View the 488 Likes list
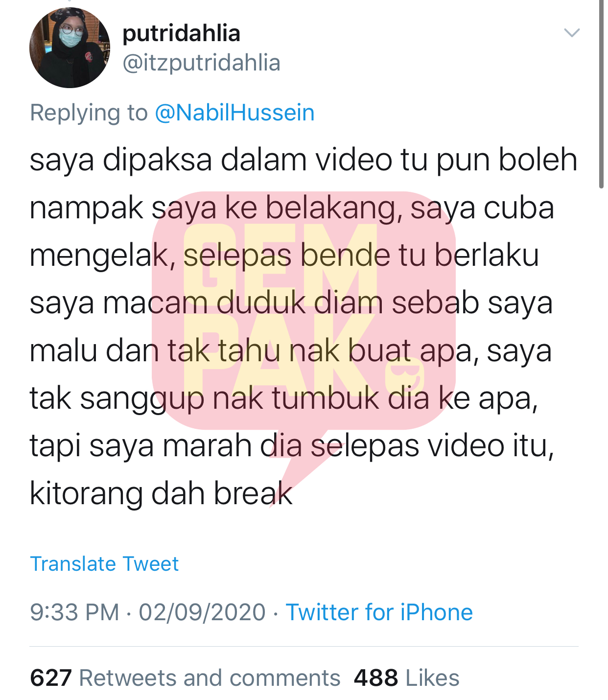Viewport: 608px width, 700px height. point(406,678)
